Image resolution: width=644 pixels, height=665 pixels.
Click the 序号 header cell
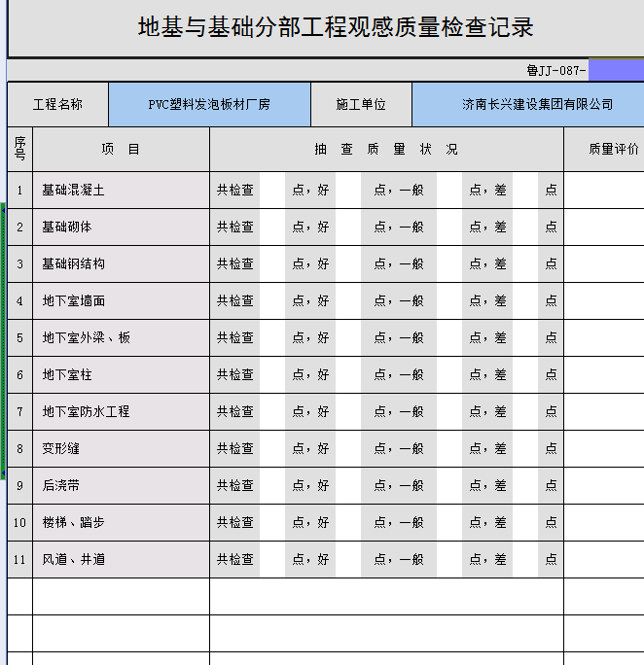coord(19,150)
